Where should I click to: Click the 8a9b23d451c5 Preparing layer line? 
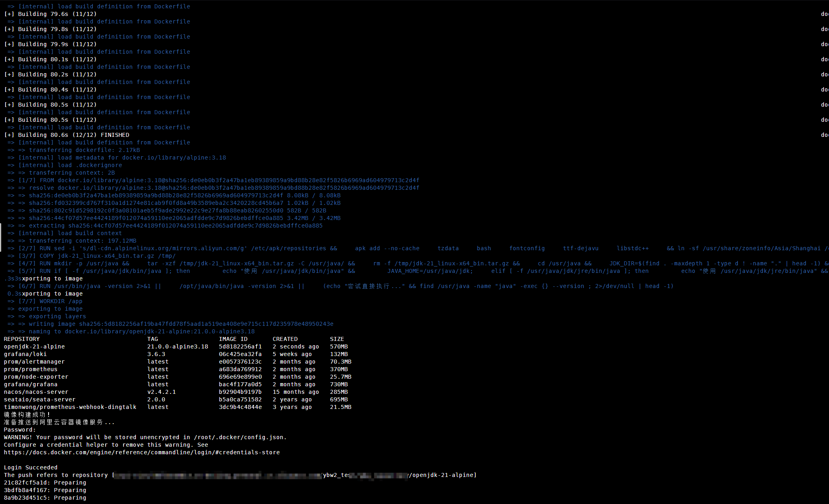[45, 498]
